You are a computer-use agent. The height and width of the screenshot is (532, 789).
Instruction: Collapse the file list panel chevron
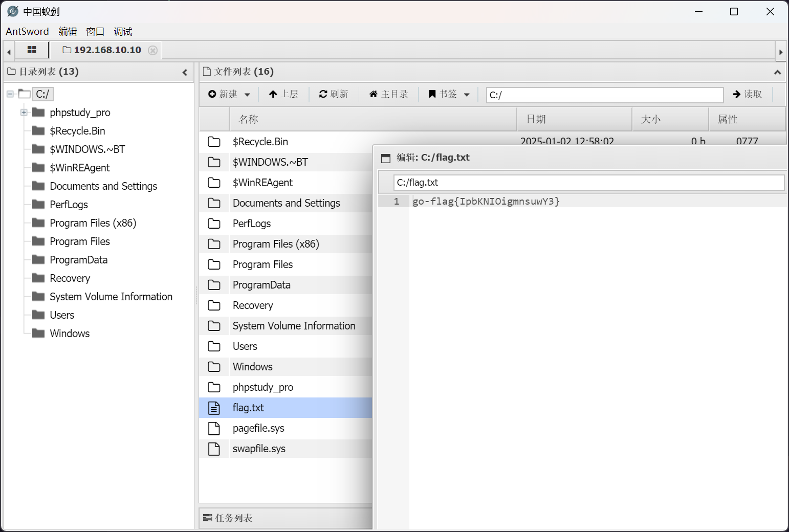tap(777, 72)
